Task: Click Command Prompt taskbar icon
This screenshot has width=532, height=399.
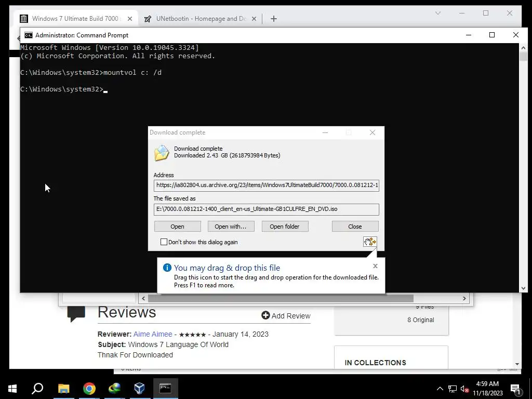Action: pyautogui.click(x=166, y=389)
